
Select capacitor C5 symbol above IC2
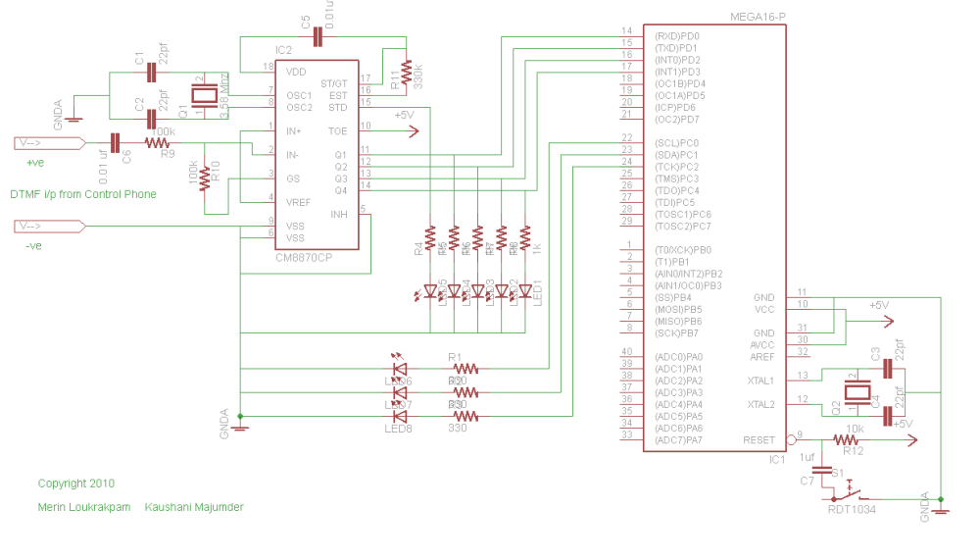click(x=318, y=37)
